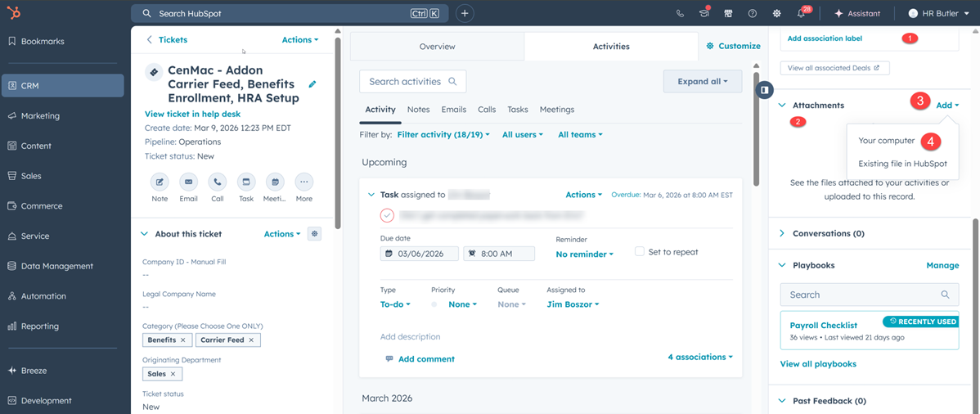Open the Expand all dropdown button
Image resolution: width=980 pixels, height=414 pixels.
tap(702, 82)
